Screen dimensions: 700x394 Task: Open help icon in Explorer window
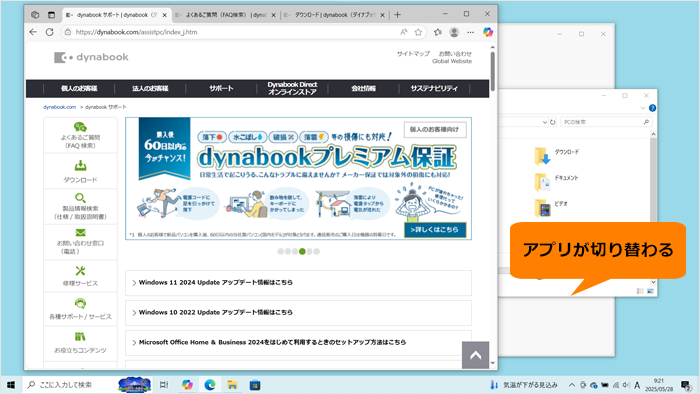coord(652,108)
